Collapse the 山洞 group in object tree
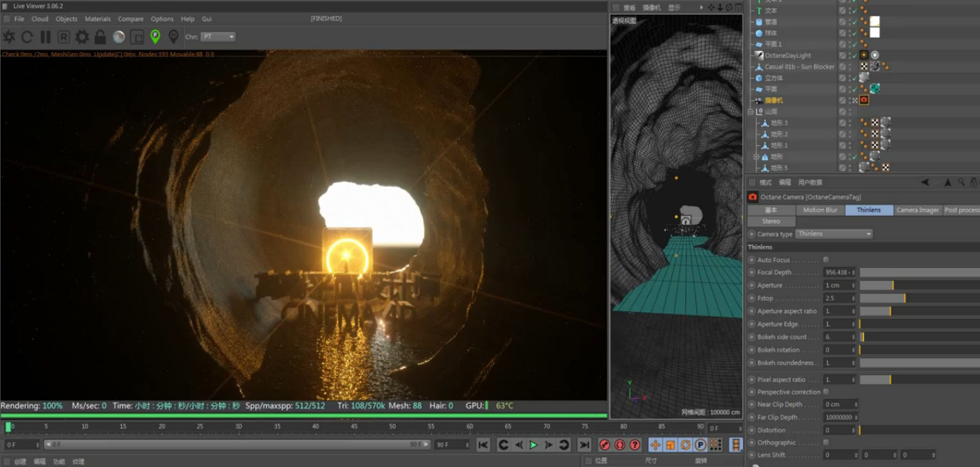This screenshot has width=980, height=467. 750,111
